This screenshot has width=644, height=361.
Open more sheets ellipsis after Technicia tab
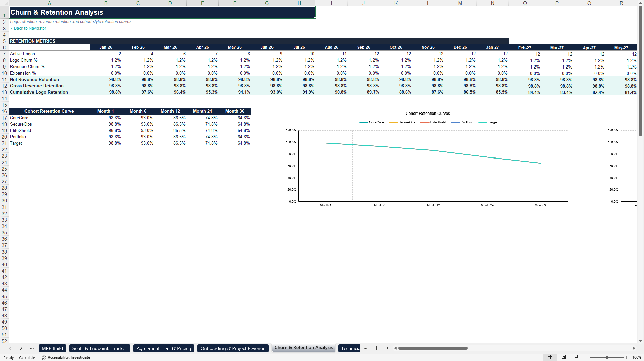click(x=365, y=348)
